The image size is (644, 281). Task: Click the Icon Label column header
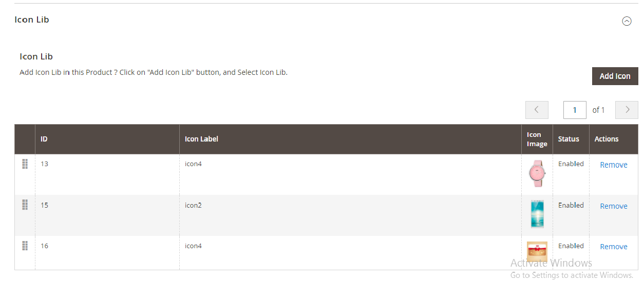[201, 139]
